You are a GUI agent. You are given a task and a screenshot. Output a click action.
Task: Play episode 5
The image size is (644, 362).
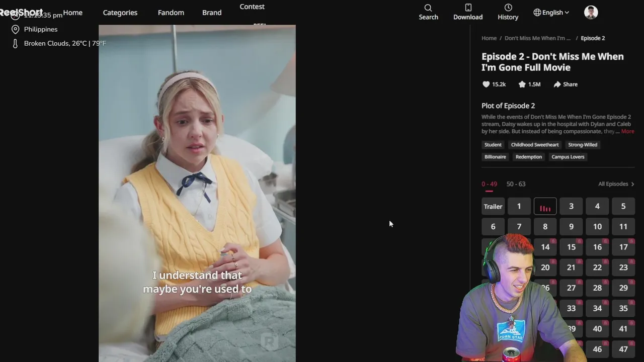point(623,206)
